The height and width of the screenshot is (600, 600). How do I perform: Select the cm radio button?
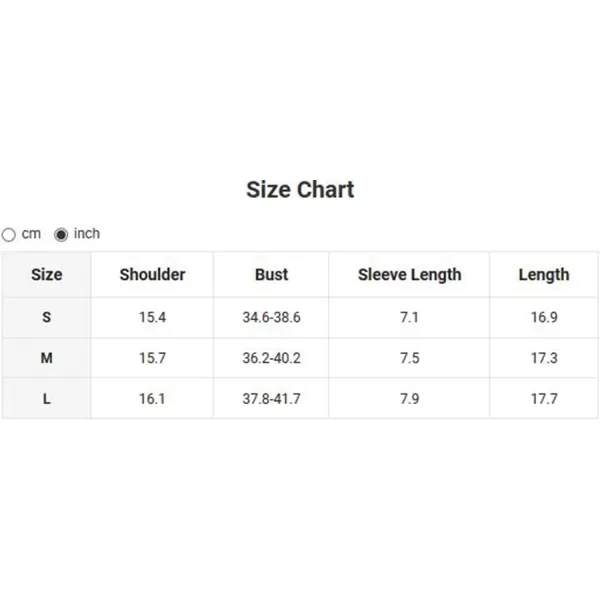9,235
